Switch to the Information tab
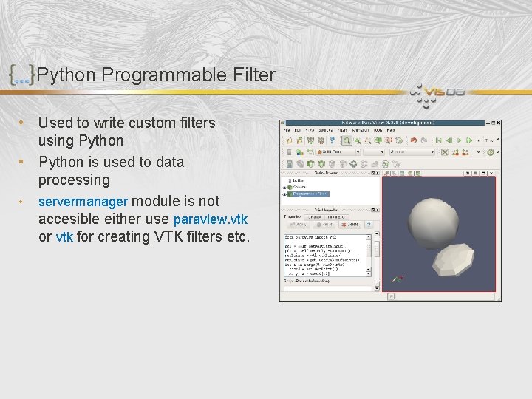The width and height of the screenshot is (532, 399). [337, 216]
